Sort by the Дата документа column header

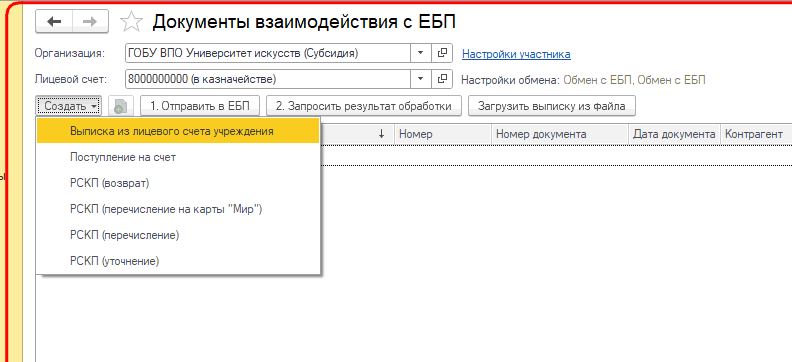point(674,134)
